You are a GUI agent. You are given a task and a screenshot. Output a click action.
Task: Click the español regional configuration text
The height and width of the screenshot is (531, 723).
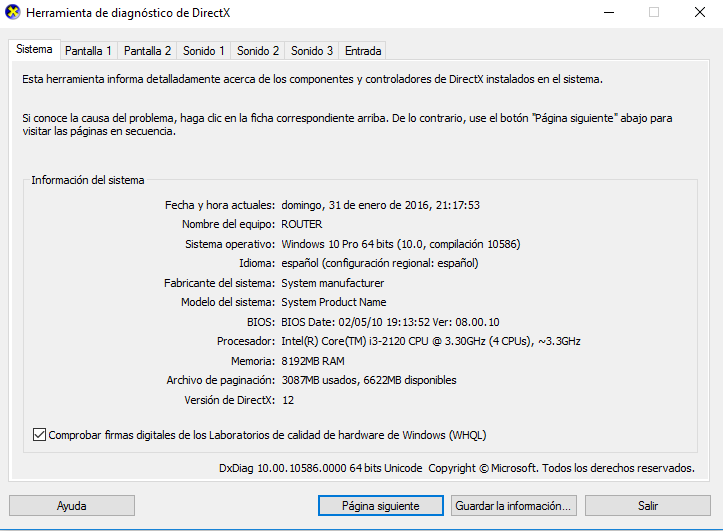380,263
